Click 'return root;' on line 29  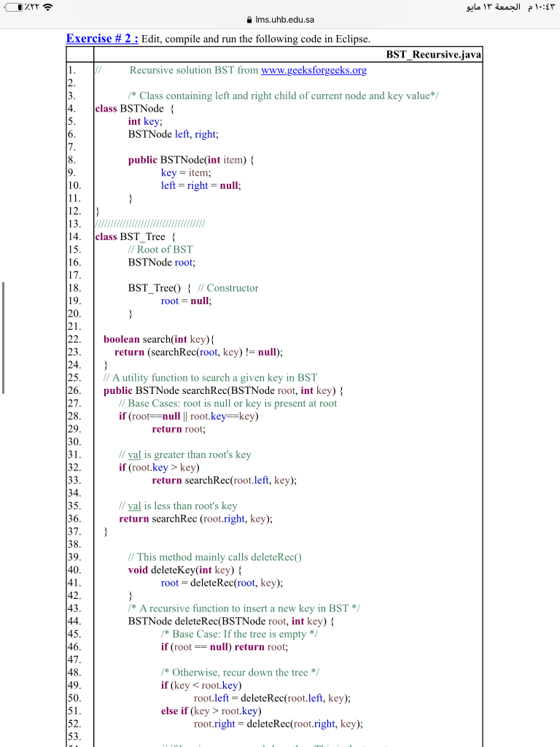[179, 429]
